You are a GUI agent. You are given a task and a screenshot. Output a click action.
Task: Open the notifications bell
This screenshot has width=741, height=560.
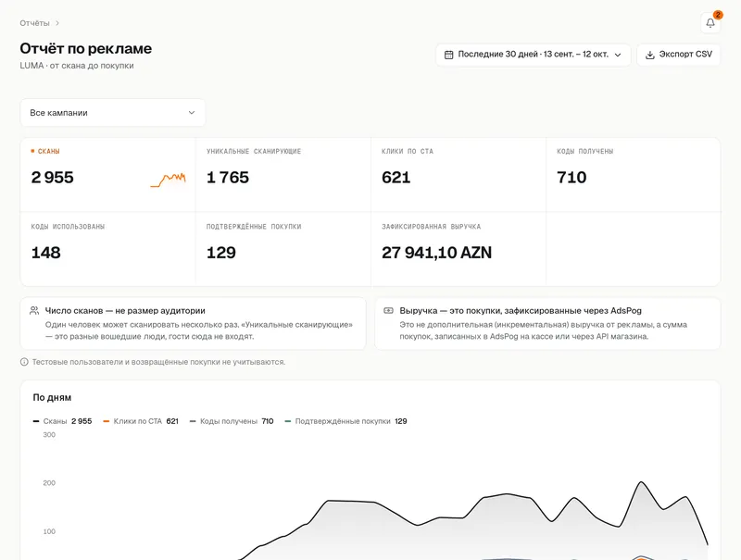click(x=710, y=22)
